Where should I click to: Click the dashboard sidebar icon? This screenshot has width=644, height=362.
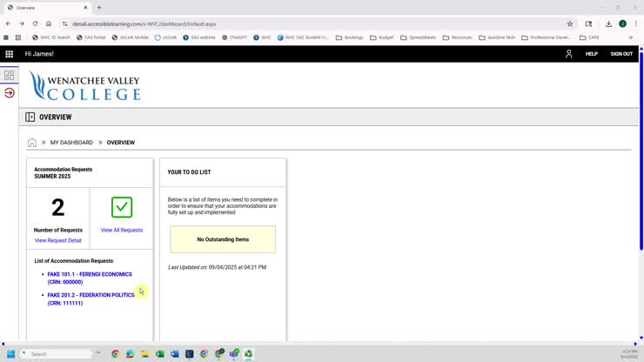(9, 75)
